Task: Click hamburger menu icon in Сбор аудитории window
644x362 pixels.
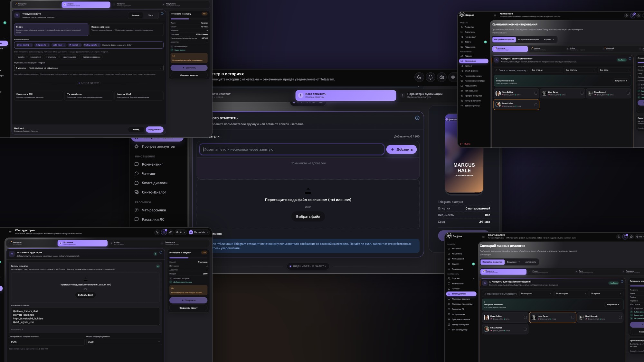Action: [10, 232]
